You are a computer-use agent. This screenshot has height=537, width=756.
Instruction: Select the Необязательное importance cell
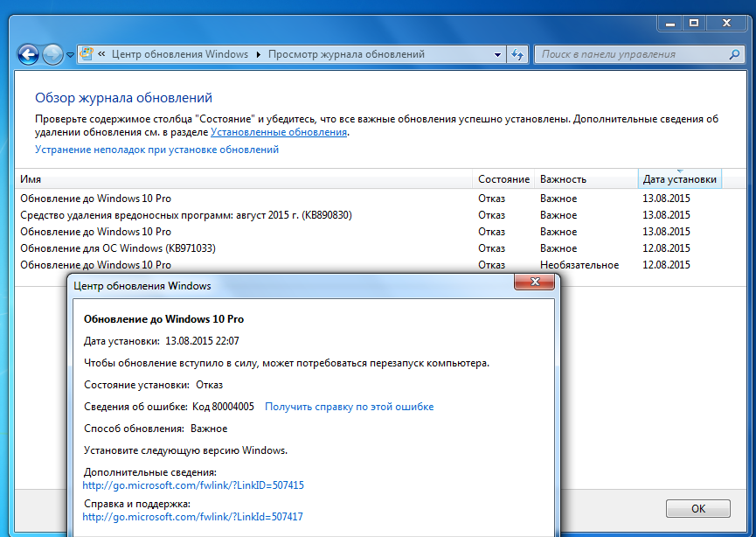click(579, 265)
